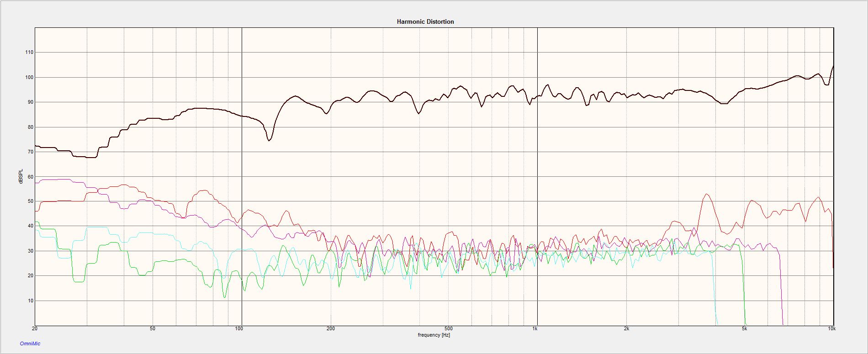Click the frequency [Hz] axis label

pos(434,335)
